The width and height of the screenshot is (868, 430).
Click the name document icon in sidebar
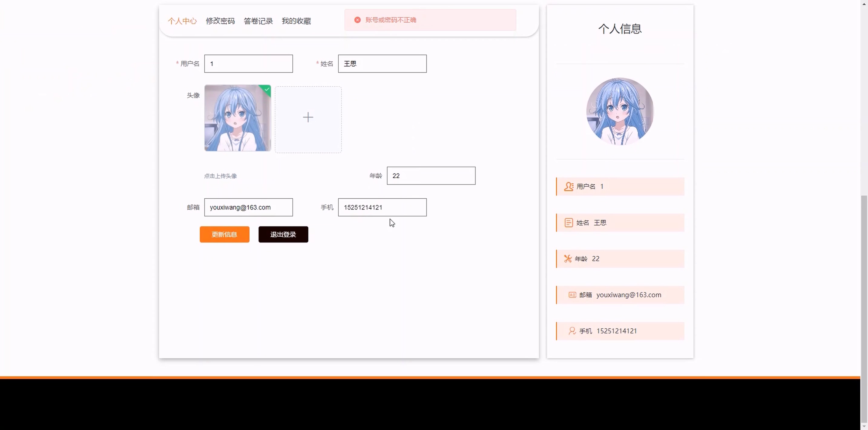tap(568, 223)
